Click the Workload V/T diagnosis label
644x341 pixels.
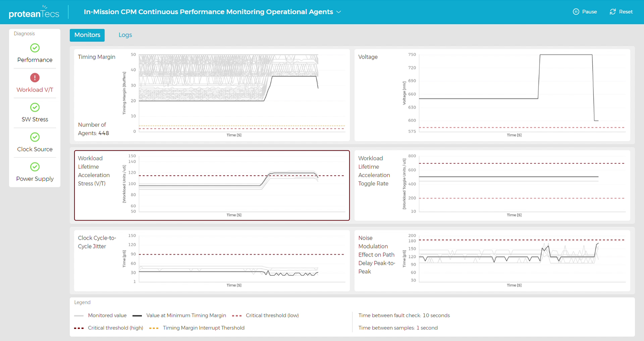(35, 90)
